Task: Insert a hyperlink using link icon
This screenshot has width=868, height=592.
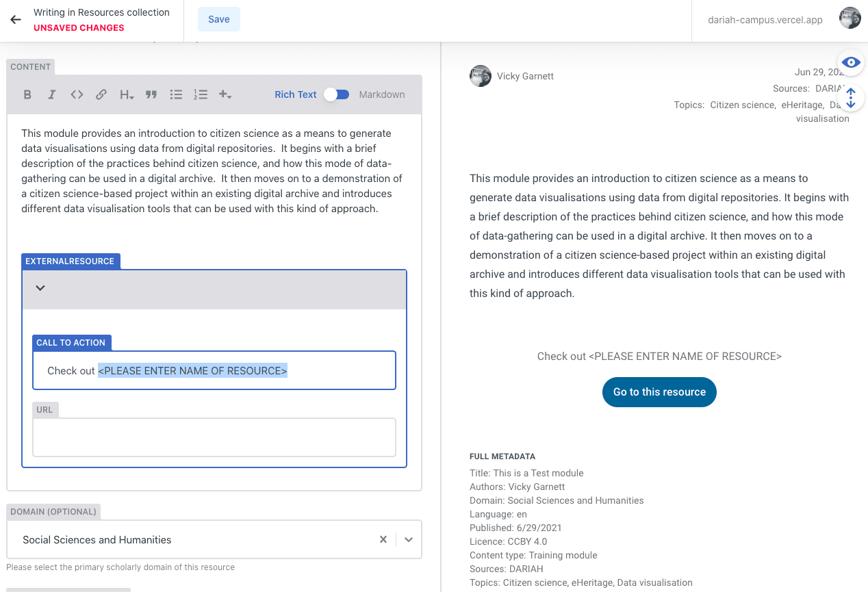Action: pyautogui.click(x=101, y=94)
